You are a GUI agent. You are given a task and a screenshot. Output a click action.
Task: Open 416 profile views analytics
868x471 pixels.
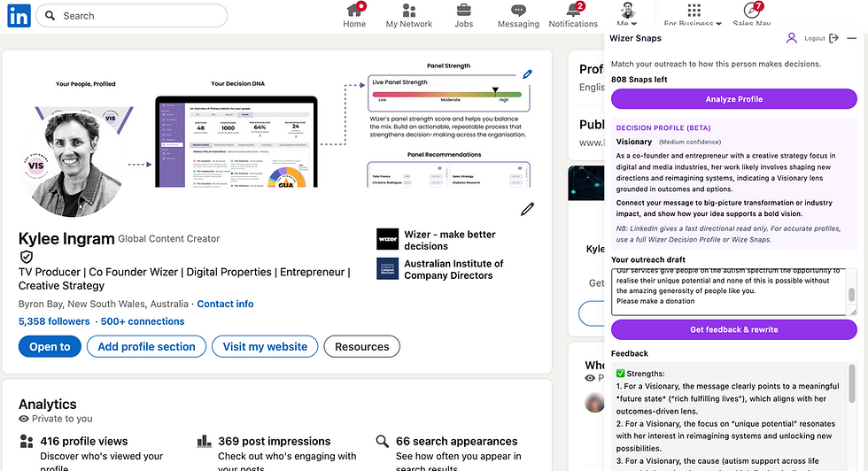(x=84, y=441)
